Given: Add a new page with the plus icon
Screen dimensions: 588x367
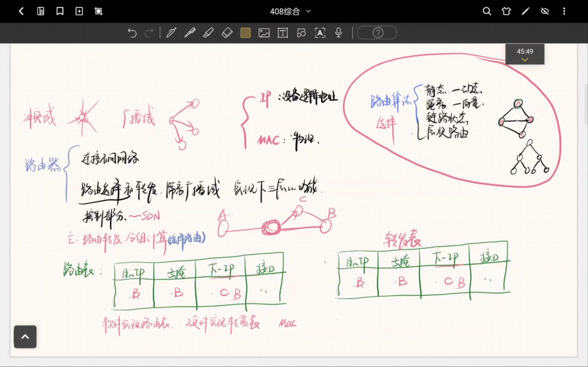Looking at the screenshot, I should [79, 11].
